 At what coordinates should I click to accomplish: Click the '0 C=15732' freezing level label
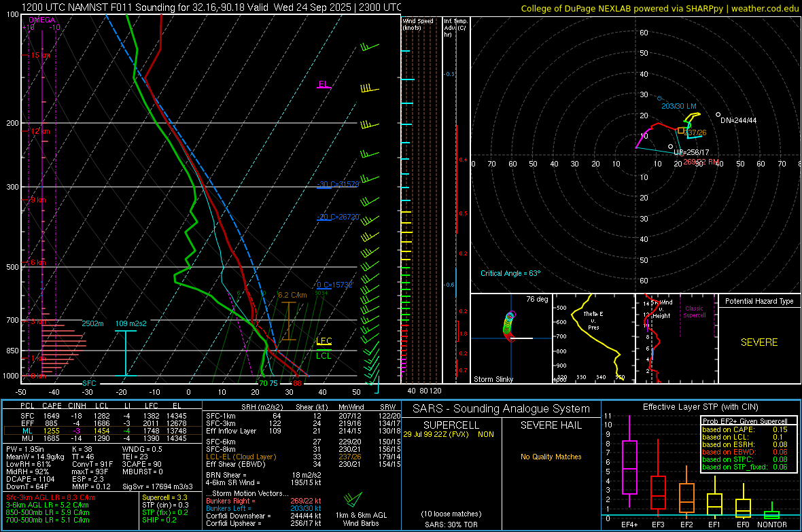click(x=334, y=285)
